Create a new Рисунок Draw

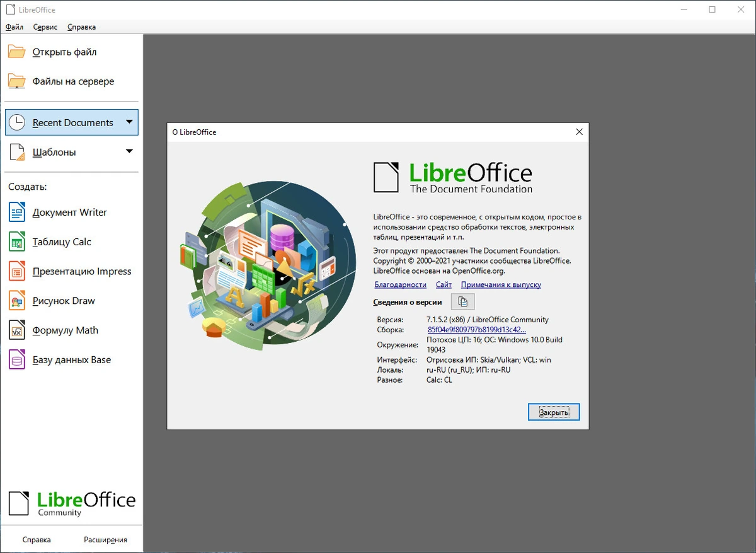tap(71, 301)
